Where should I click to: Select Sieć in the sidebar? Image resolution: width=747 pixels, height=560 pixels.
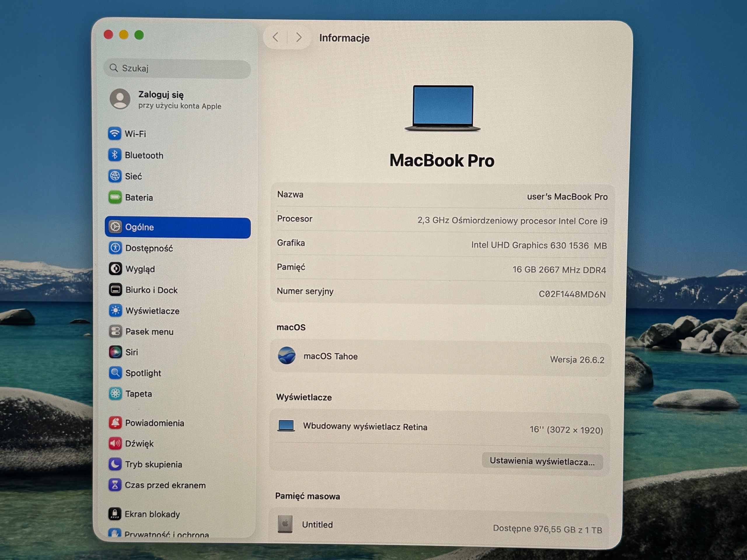click(133, 176)
